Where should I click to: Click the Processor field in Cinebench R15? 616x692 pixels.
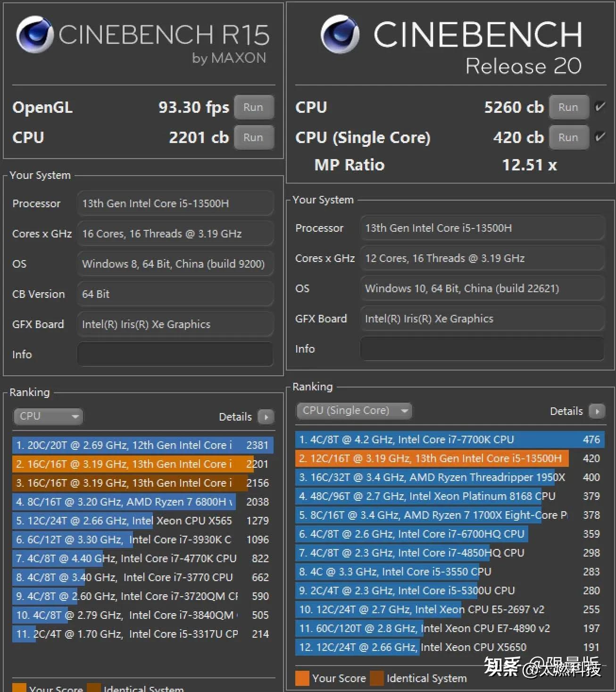pyautogui.click(x=175, y=203)
